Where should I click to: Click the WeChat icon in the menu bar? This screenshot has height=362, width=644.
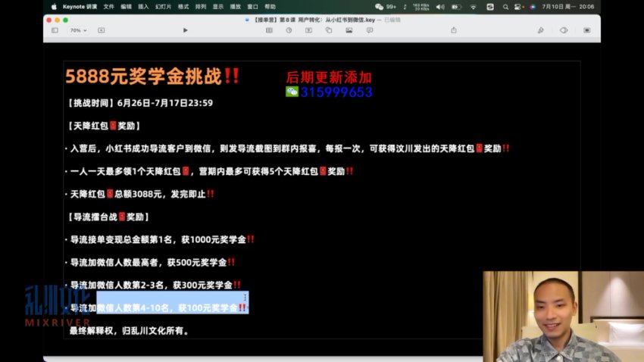pyautogui.click(x=380, y=6)
